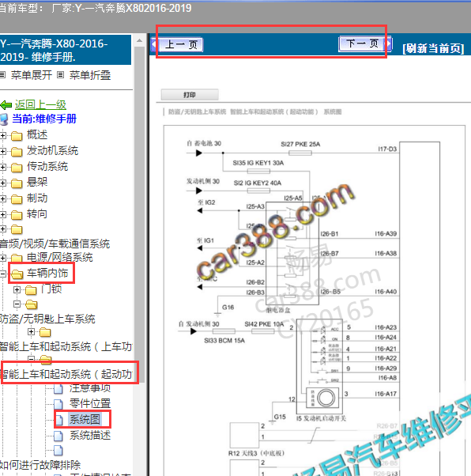Click the 系统图 page icon

(x=58, y=420)
